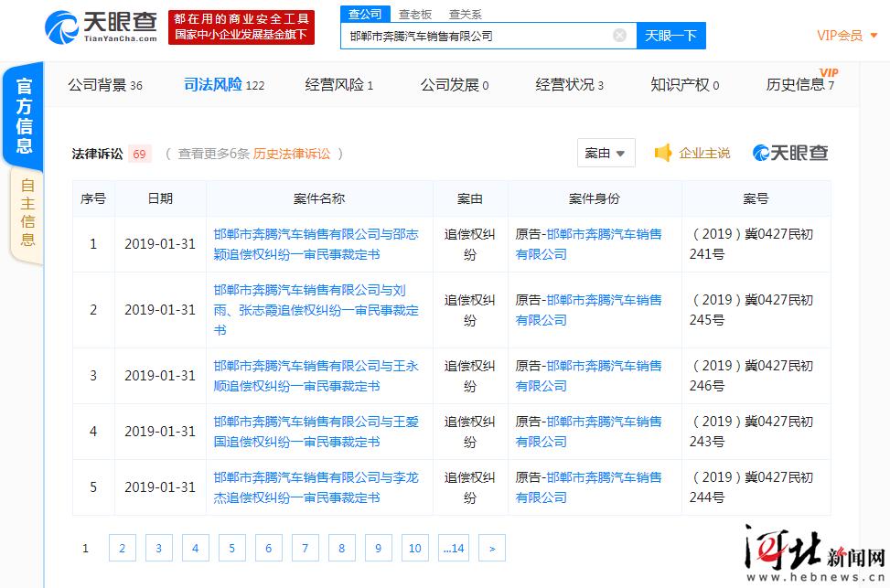Switch to the 查老板 tab
890x588 pixels.
(413, 14)
